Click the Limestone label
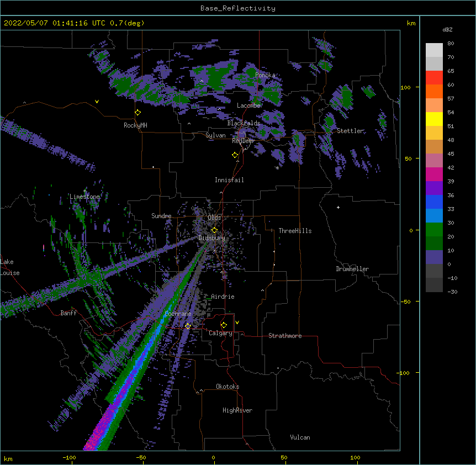This screenshot has width=476, height=465. [84, 197]
